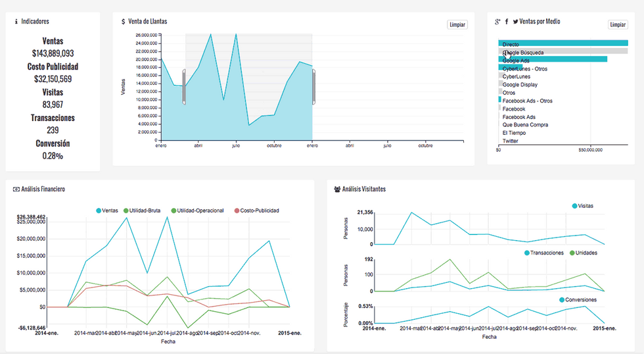Screen dimensions: 644x354
Task: Click the info icon beside Indicadores
Action: [x=16, y=21]
